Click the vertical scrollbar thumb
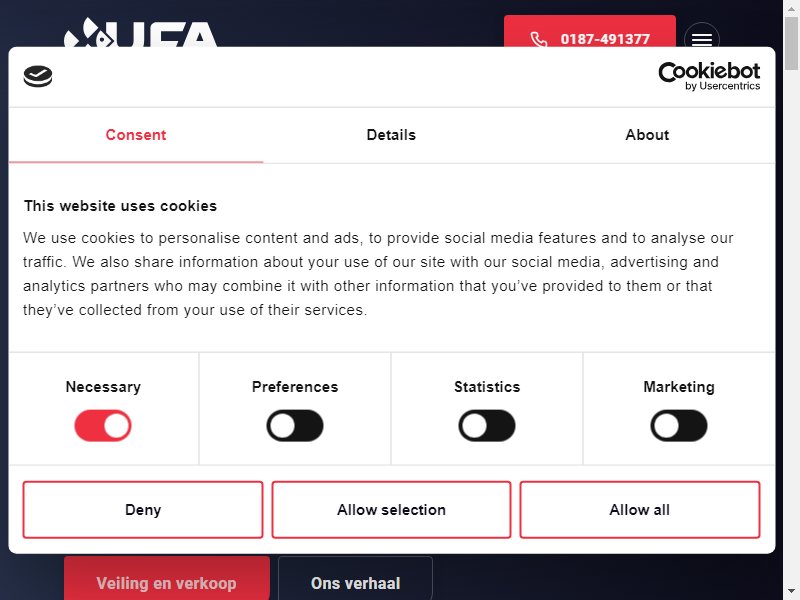Image resolution: width=800 pixels, height=600 pixels. click(791, 43)
